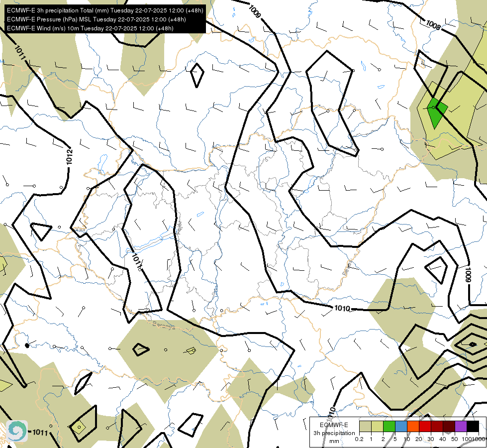Click the 'mm' unit label in legend
This screenshot has height=448, width=487.
(x=334, y=441)
